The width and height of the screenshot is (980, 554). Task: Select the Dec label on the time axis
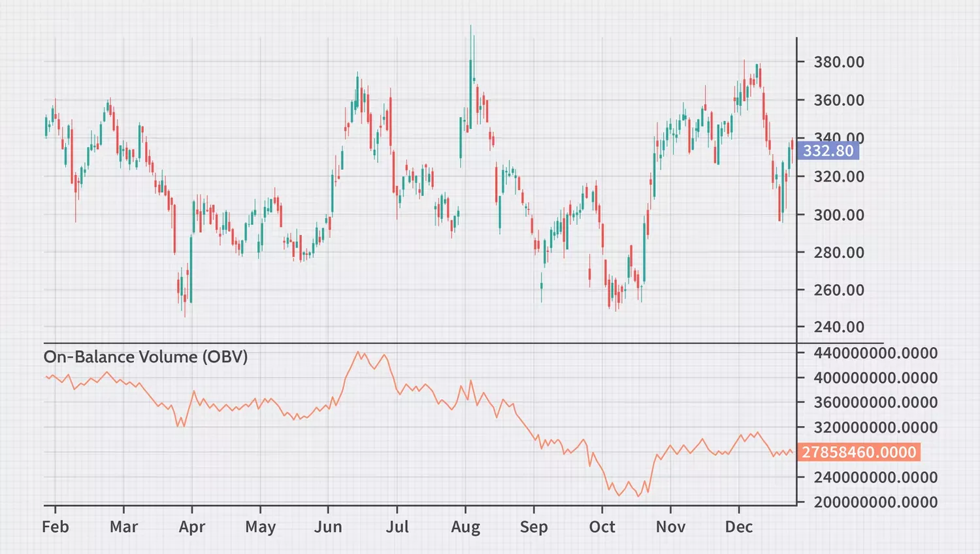coord(739,527)
